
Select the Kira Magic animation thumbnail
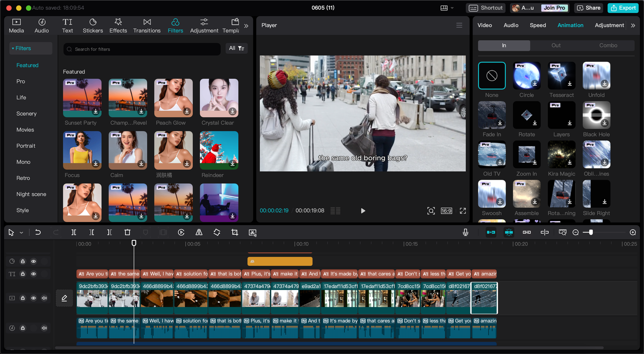click(x=561, y=154)
